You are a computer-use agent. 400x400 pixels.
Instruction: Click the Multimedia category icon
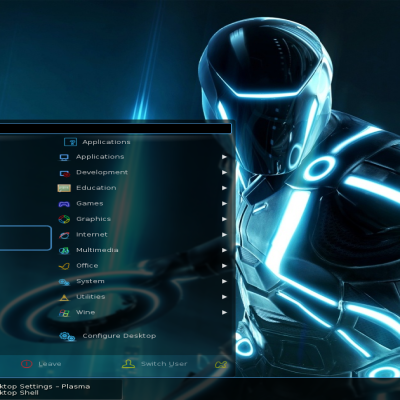[x=64, y=251]
